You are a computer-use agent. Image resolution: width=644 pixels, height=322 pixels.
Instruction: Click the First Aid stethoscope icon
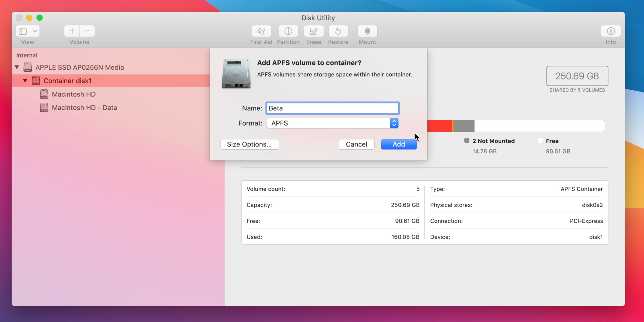[261, 31]
